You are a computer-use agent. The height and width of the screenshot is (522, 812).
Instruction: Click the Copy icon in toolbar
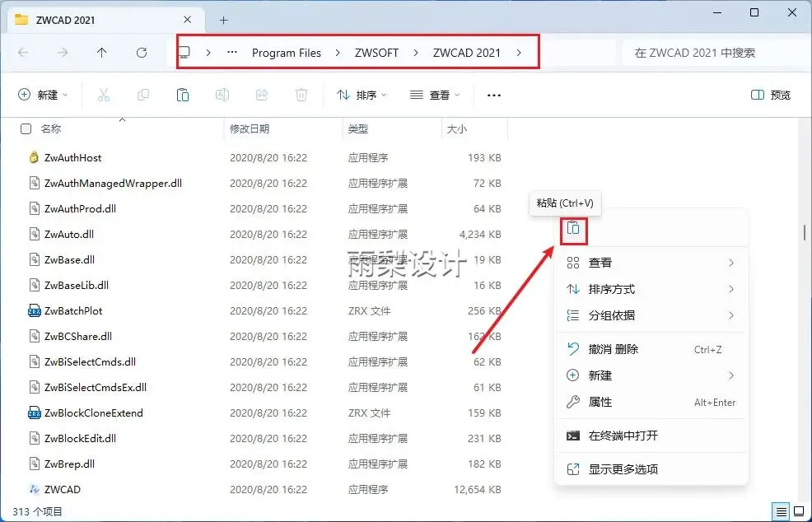pos(143,95)
